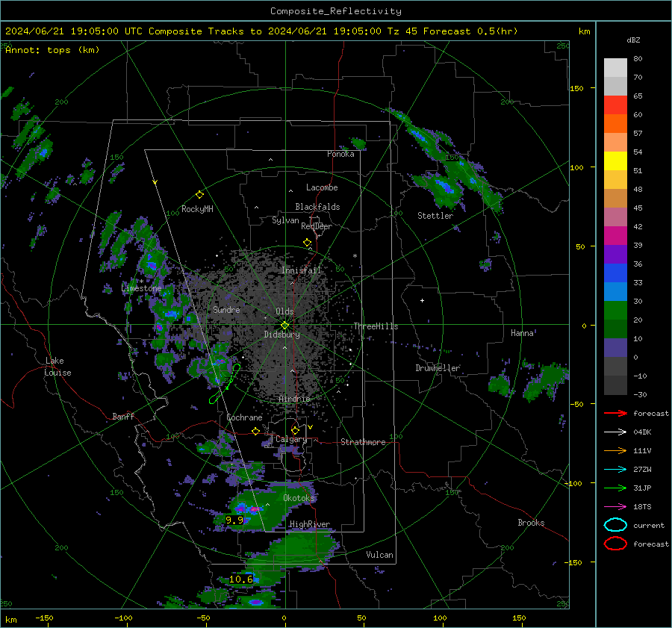Click the dBZ heading above the color scale

tap(633, 40)
